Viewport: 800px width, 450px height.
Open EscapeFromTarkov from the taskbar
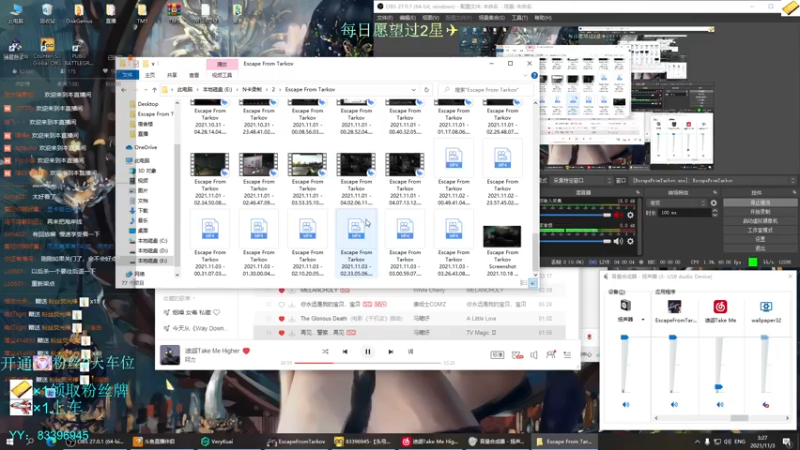[x=296, y=441]
